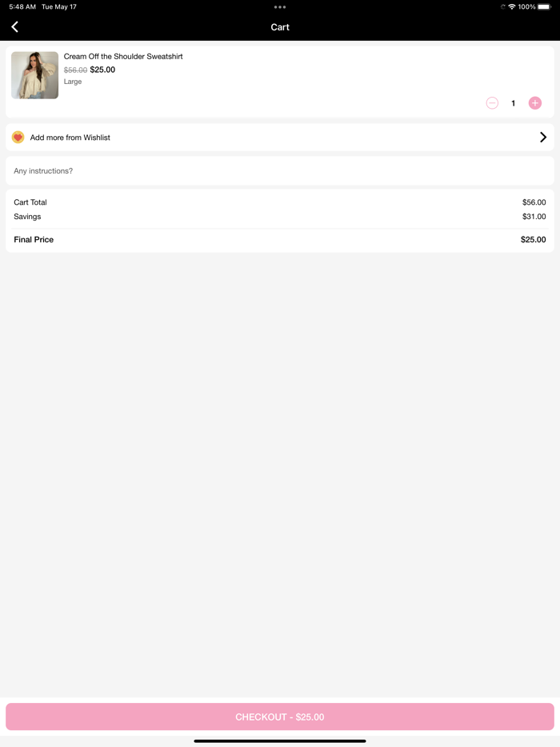The width and height of the screenshot is (560, 747).
Task: Click the $25.00 sale price
Action: pos(102,70)
